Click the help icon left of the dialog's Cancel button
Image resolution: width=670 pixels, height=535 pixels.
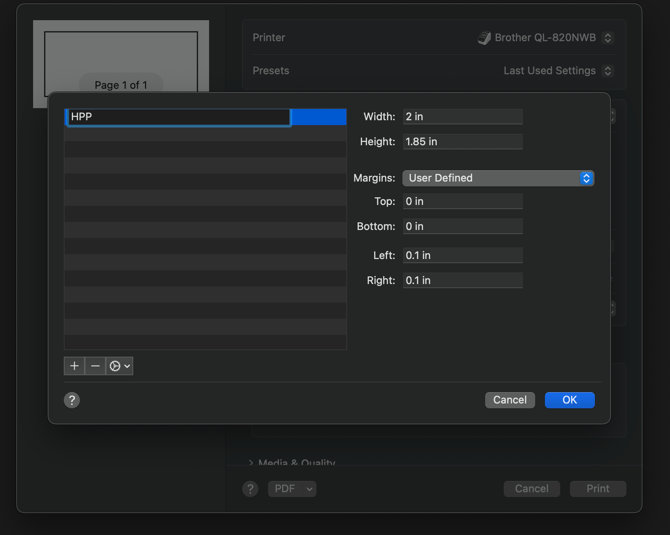[x=72, y=400]
